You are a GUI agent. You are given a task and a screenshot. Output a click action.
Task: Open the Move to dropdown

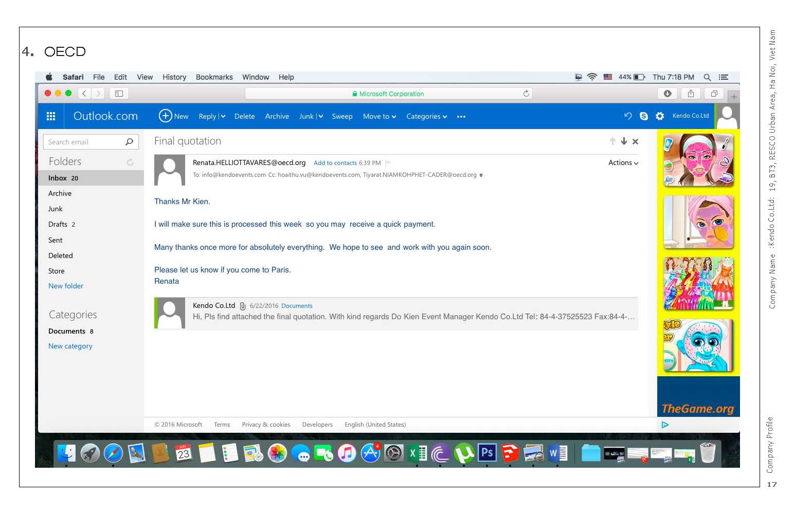(x=380, y=116)
